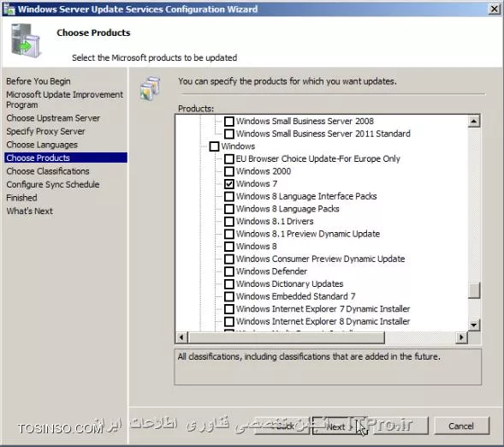
Task: Tick the parent Windows category checkbox
Action: coord(214,146)
